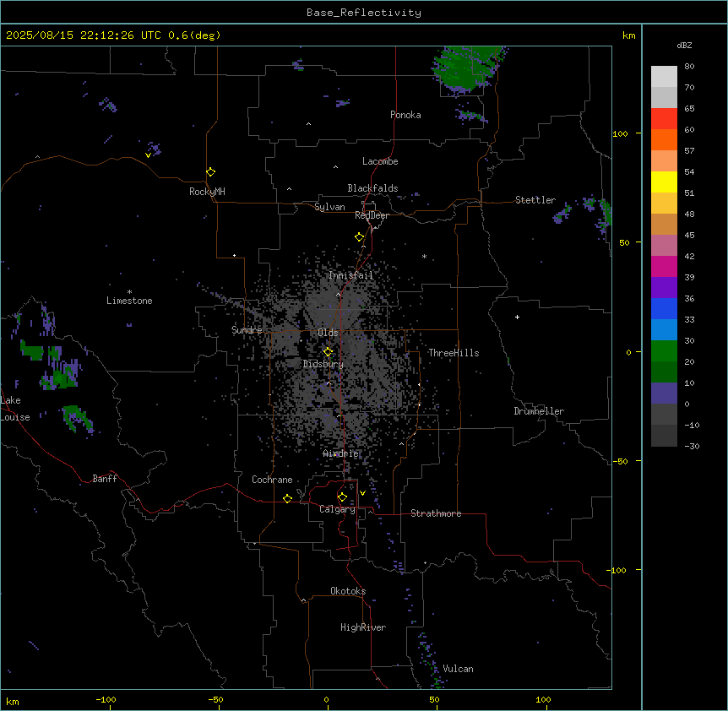Click the white plus marker north of Drumheller
Image resolution: width=728 pixels, height=711 pixels.
pyautogui.click(x=517, y=317)
